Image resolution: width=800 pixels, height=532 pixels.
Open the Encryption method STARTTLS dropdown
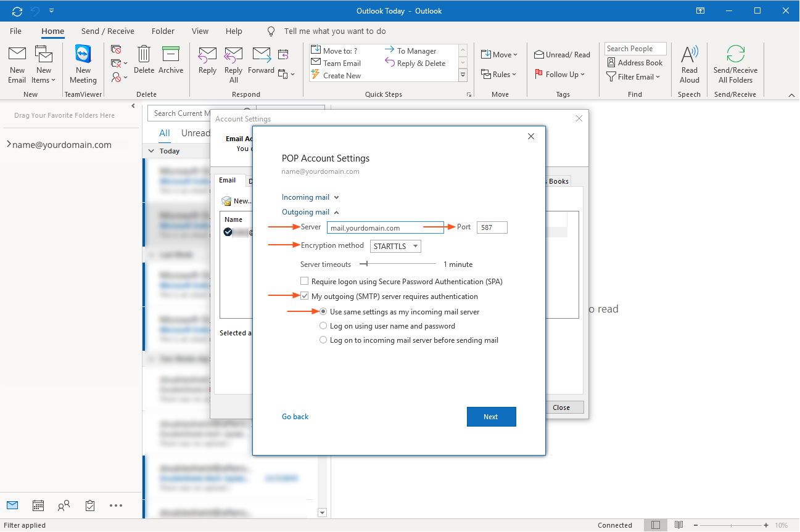[396, 247]
